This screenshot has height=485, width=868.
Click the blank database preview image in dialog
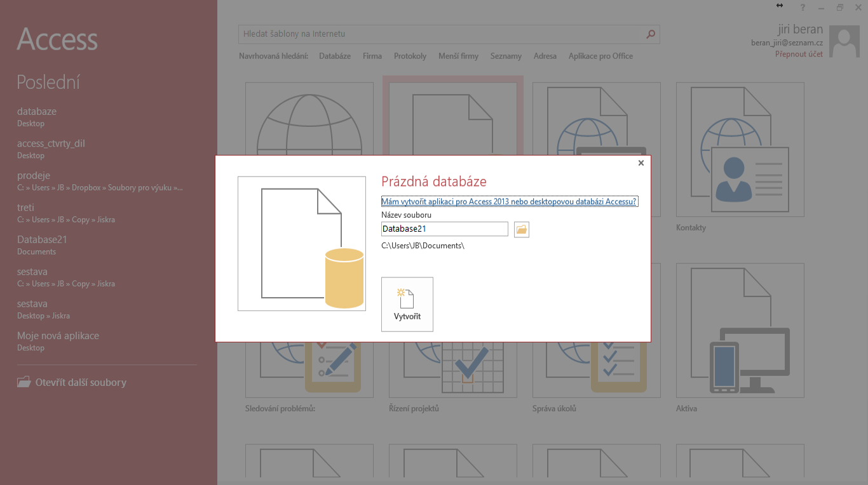pos(302,244)
